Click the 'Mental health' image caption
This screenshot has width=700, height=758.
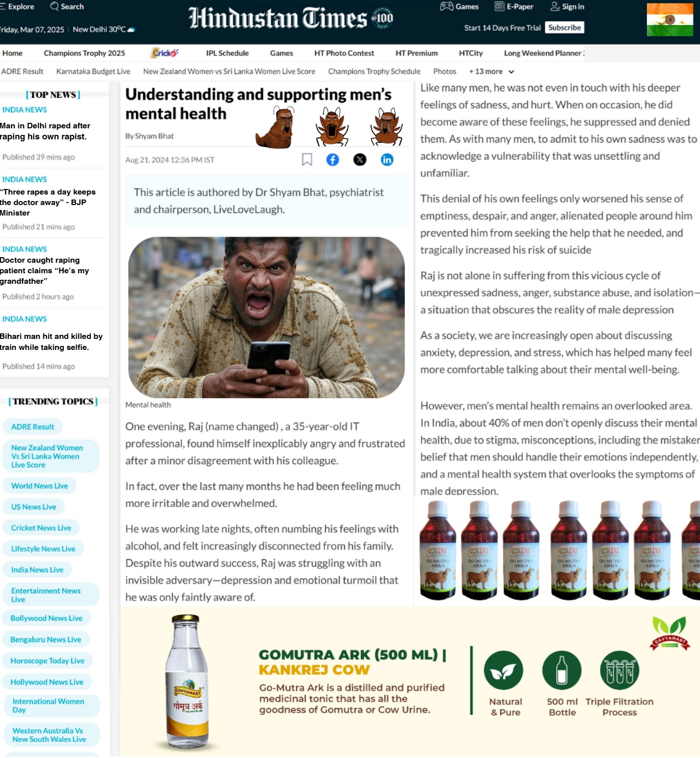tap(148, 405)
